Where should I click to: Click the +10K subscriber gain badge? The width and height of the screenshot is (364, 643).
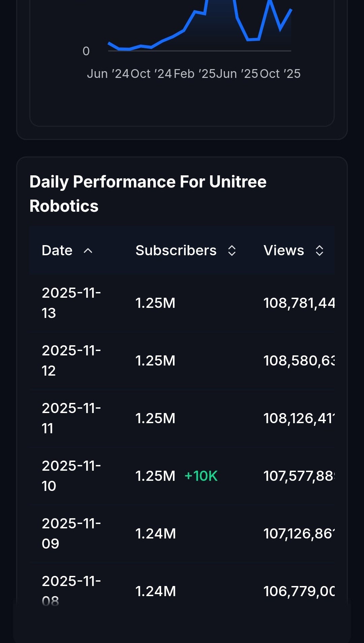(201, 476)
